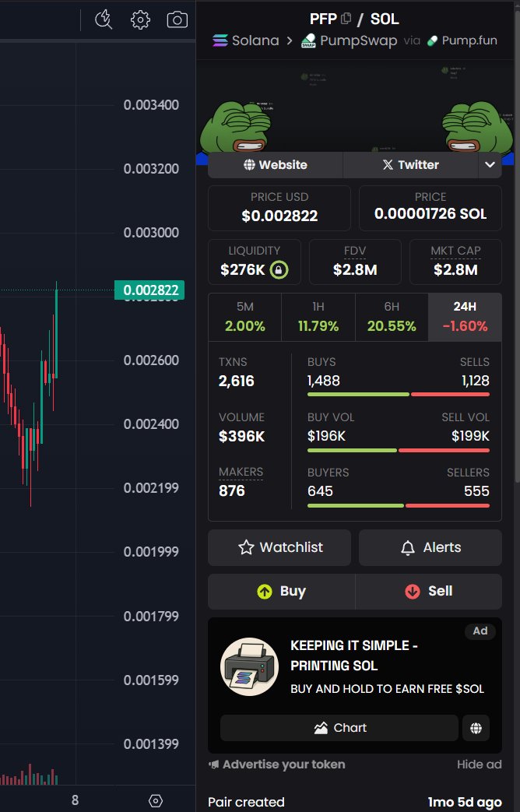Click the Solana breadcrumb link
Screen dimensions: 520x812
click(246, 40)
